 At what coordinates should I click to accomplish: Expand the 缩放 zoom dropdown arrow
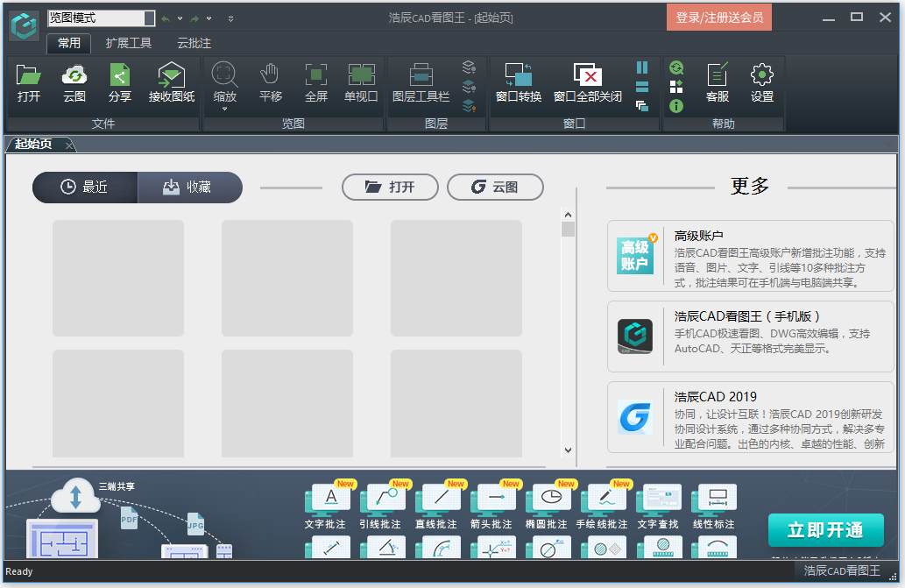pos(225,109)
